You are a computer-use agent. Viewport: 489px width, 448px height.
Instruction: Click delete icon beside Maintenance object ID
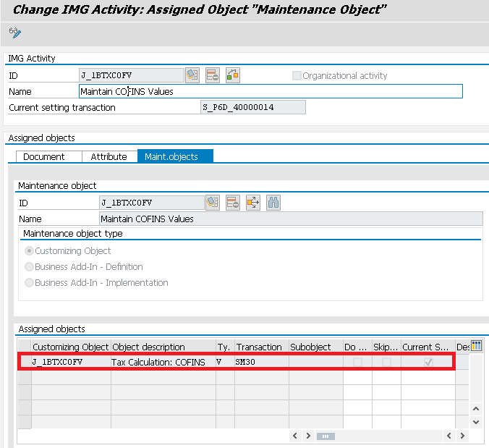pyautogui.click(x=233, y=203)
